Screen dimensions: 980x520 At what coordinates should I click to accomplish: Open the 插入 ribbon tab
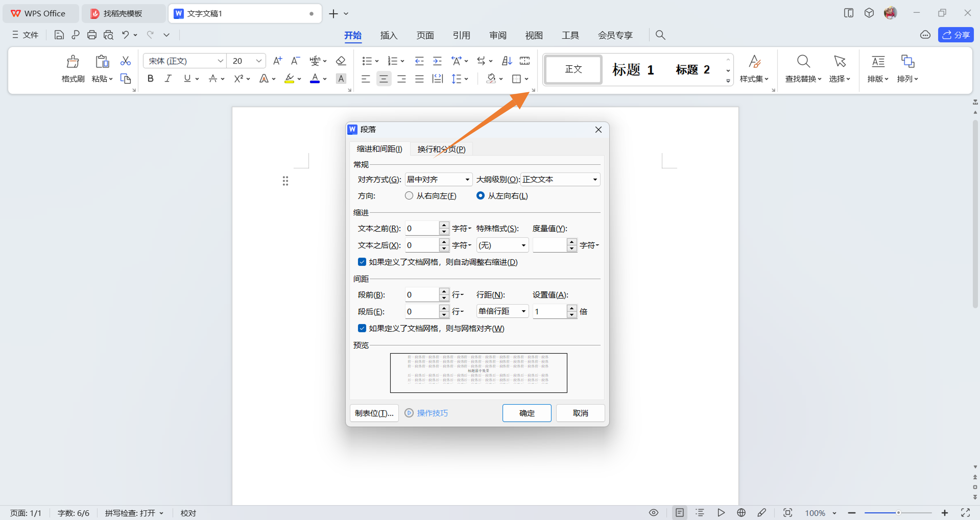point(388,35)
